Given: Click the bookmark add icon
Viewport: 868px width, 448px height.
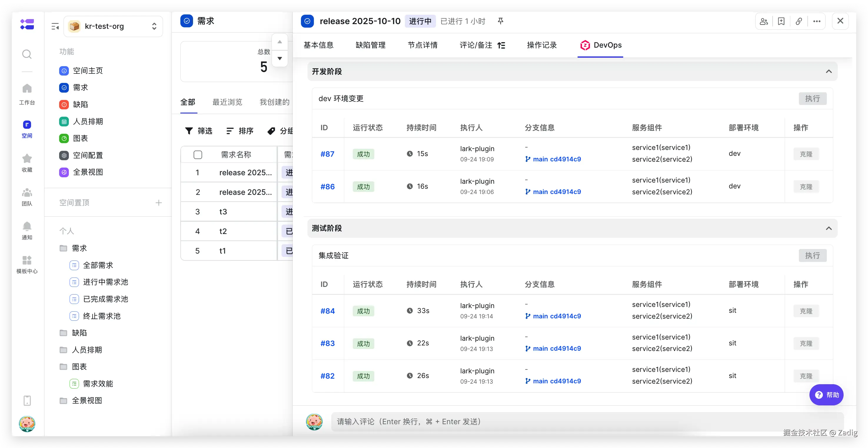Looking at the screenshot, I should click(781, 21).
